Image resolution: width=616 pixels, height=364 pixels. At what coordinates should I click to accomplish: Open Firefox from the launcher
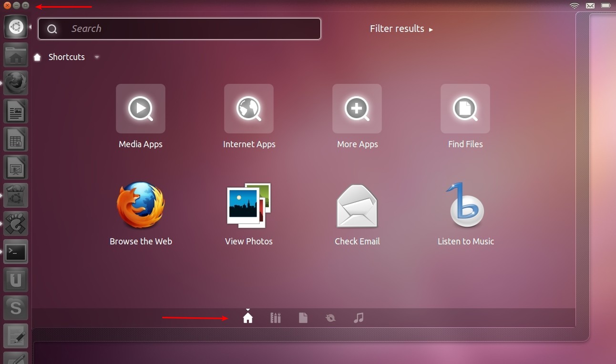coord(16,82)
